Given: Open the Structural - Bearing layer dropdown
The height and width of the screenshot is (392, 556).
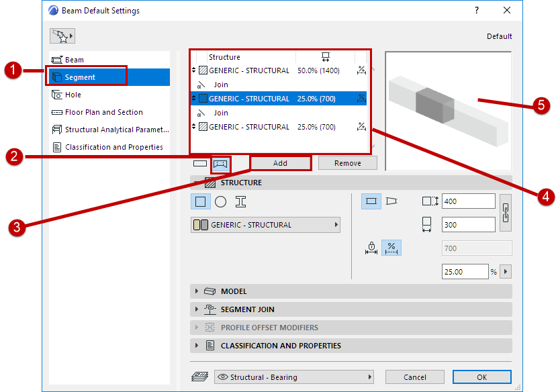Looking at the screenshot, I should coord(294,377).
